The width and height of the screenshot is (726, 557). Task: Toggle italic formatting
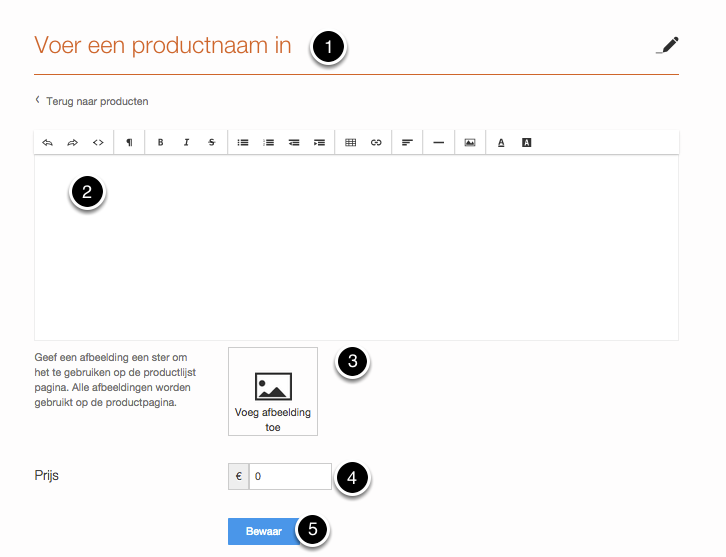[186, 143]
